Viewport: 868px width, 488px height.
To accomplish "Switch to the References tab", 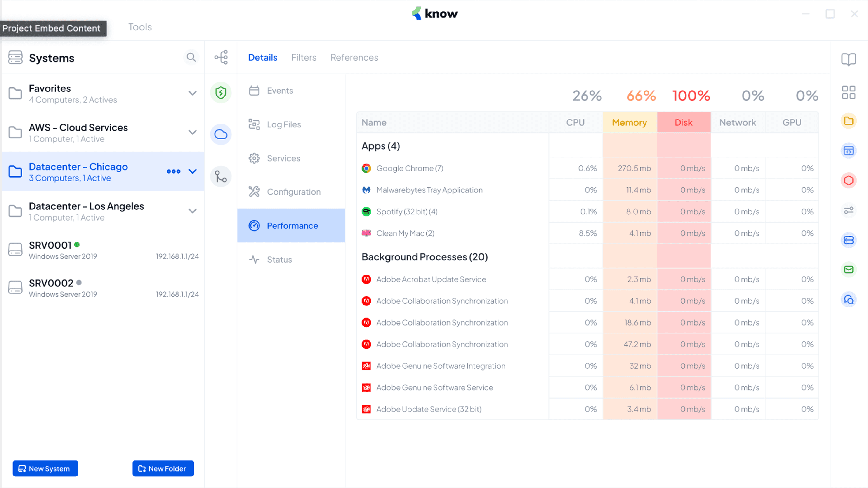I will (x=354, y=58).
